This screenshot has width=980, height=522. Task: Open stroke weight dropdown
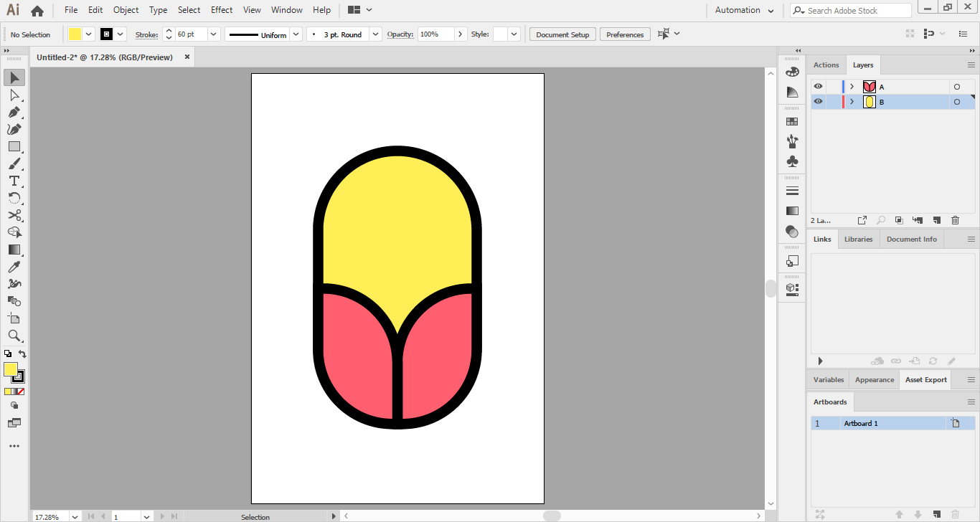click(214, 34)
